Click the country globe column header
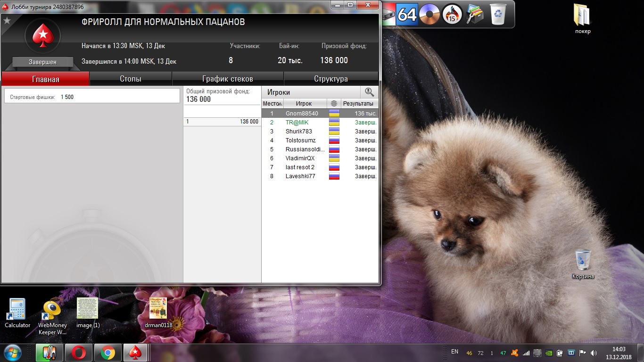 334,104
